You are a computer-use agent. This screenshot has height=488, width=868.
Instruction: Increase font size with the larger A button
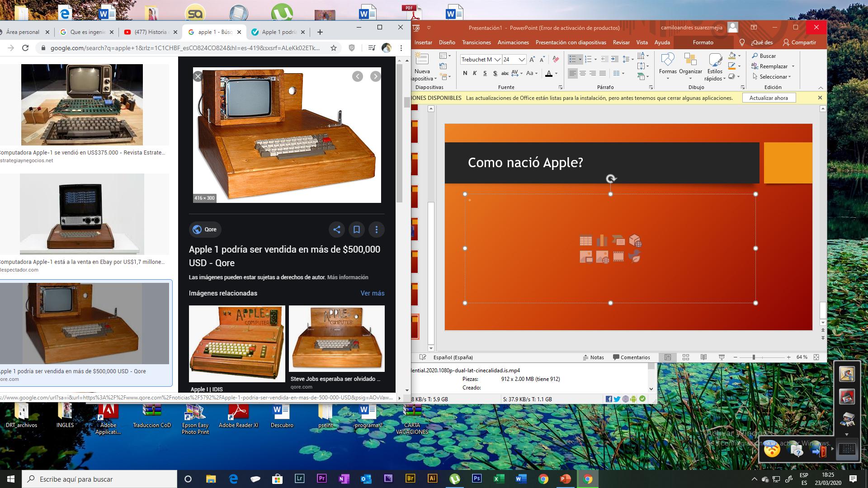pyautogui.click(x=532, y=59)
